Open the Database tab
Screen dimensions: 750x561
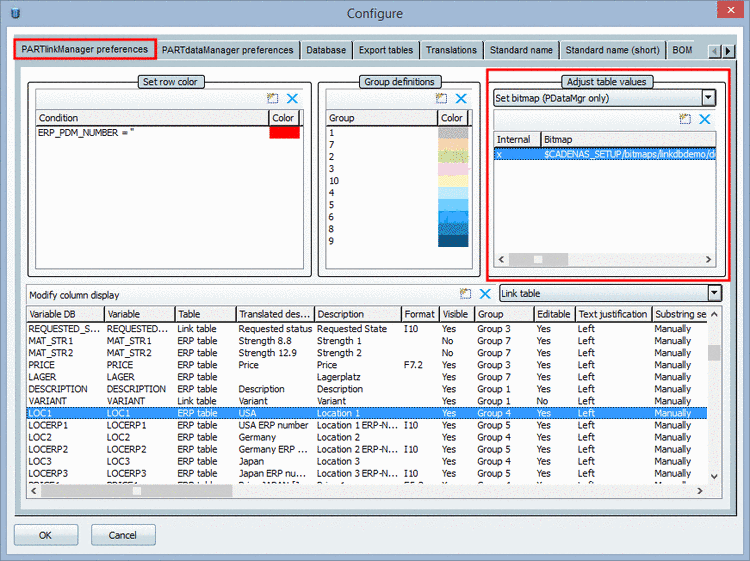point(326,50)
